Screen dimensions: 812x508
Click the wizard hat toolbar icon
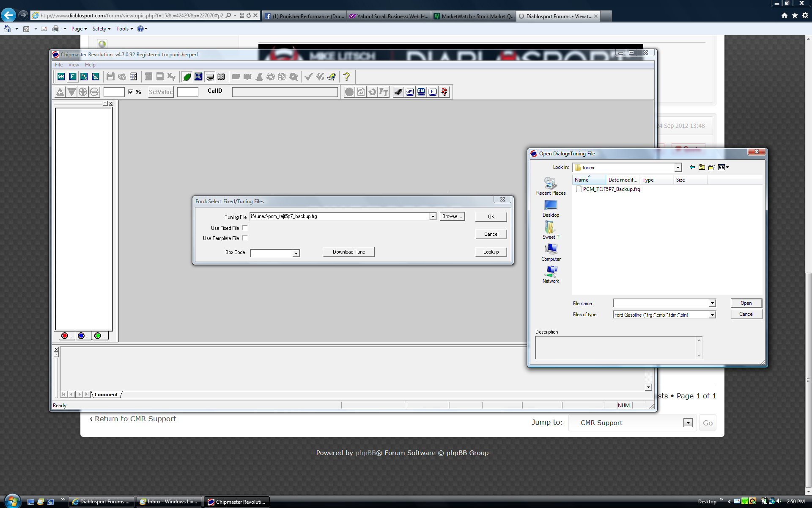point(259,77)
